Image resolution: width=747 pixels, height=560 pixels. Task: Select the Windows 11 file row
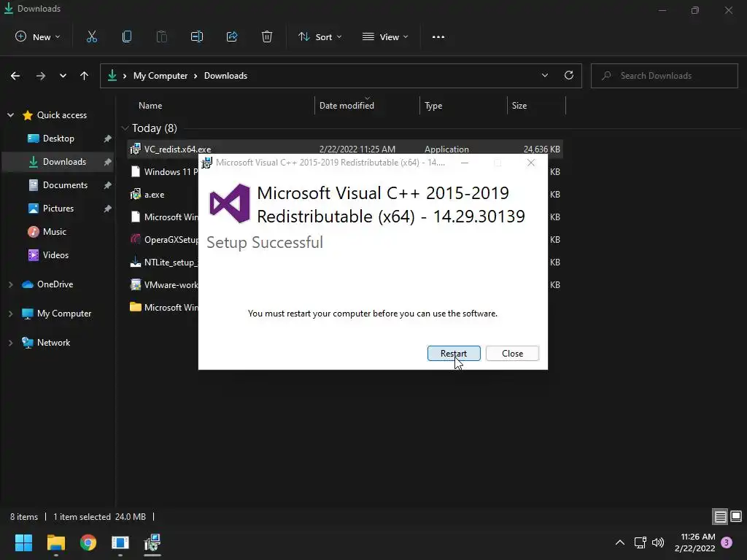[164, 172]
